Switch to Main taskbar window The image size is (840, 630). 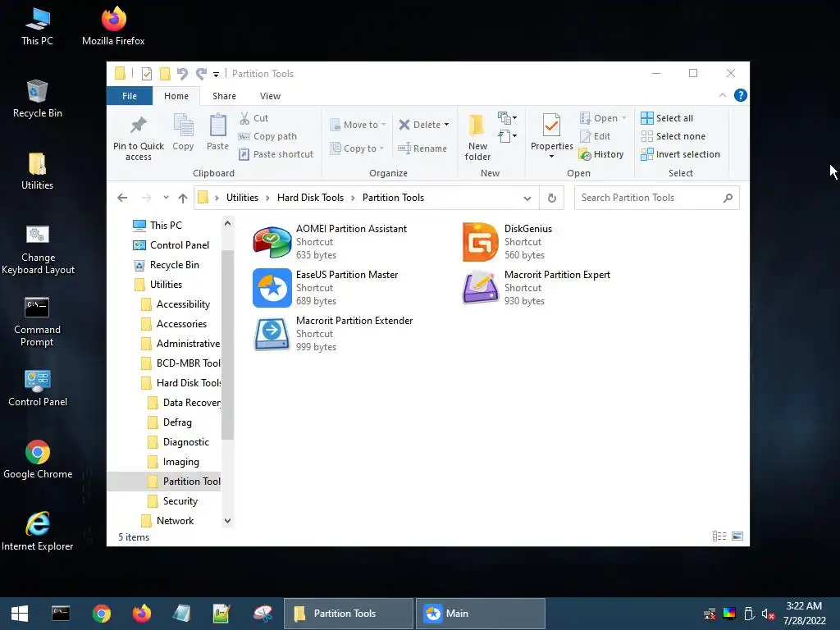[x=480, y=614]
